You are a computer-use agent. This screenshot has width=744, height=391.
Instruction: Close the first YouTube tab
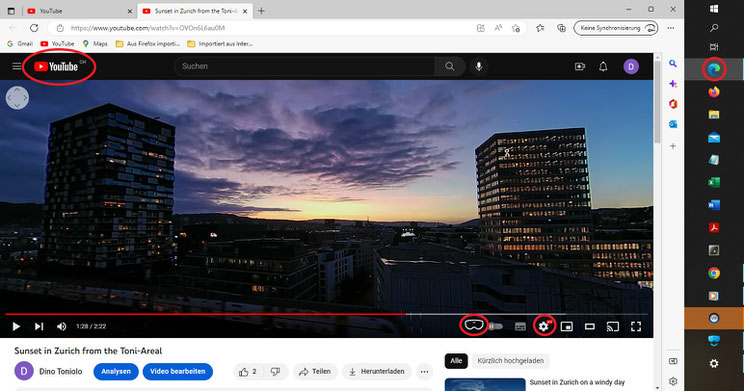[x=130, y=11]
